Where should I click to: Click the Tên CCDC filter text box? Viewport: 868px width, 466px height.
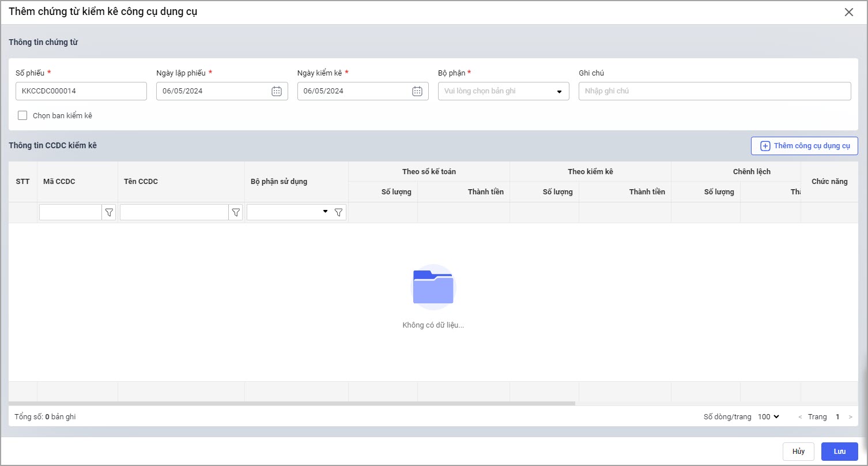coord(174,213)
